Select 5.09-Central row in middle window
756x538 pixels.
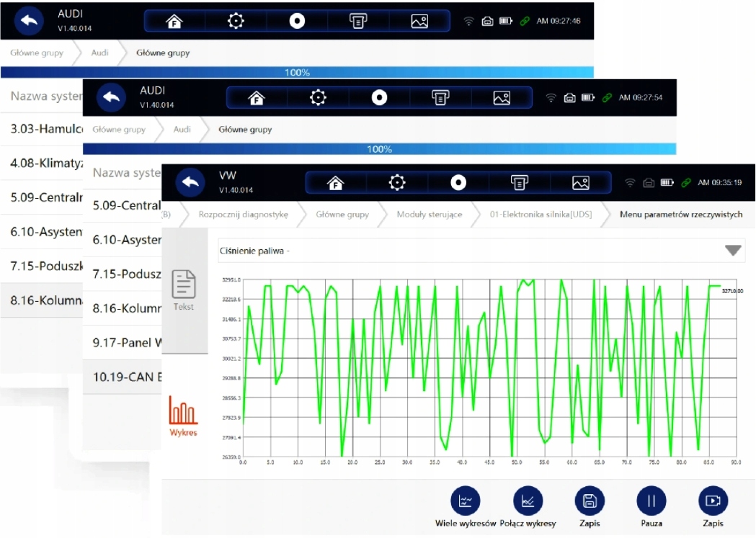(123, 205)
